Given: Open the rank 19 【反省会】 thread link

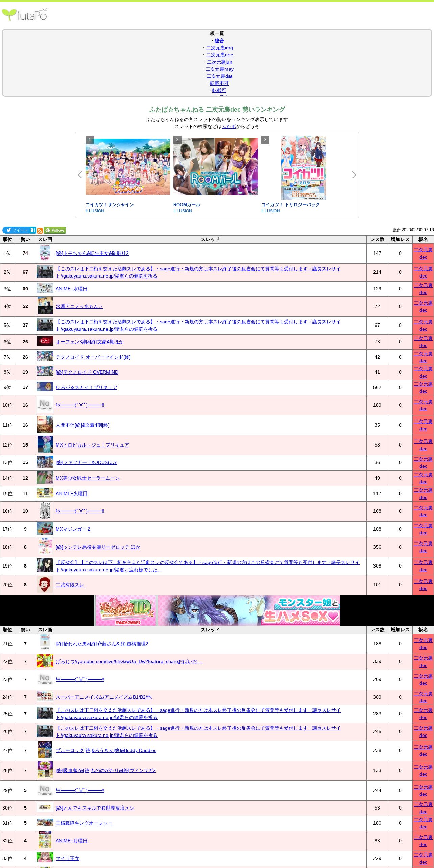Looking at the screenshot, I should pos(208,566).
